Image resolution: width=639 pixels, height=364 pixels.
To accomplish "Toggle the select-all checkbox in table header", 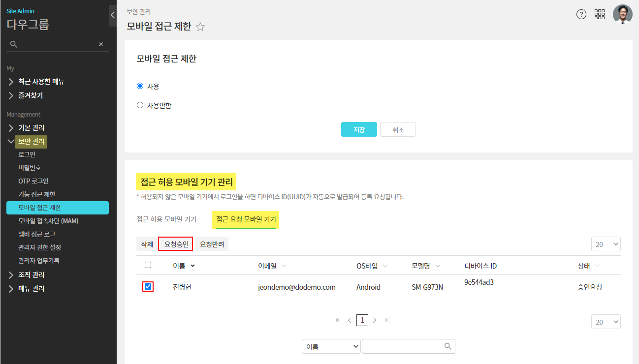I will [148, 265].
